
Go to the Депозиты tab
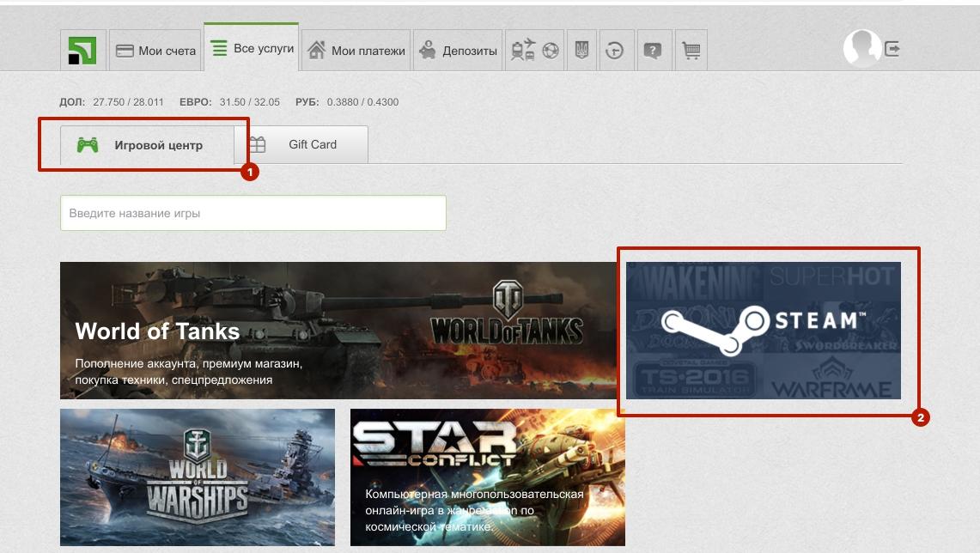(457, 51)
